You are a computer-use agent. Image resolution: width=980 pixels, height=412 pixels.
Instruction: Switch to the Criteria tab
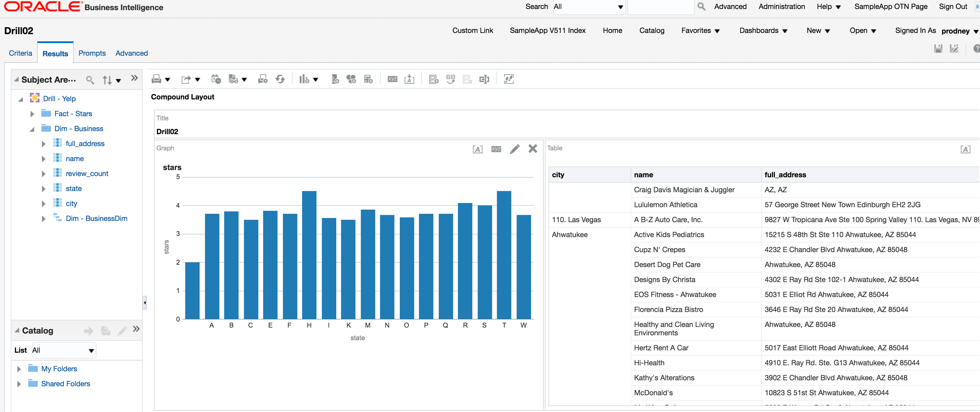click(21, 53)
